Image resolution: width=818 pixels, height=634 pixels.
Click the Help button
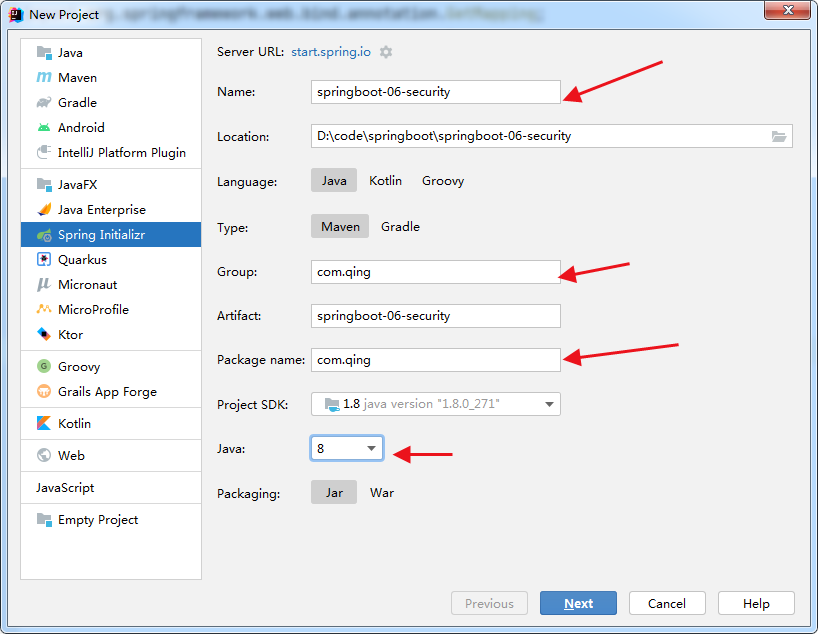click(756, 603)
